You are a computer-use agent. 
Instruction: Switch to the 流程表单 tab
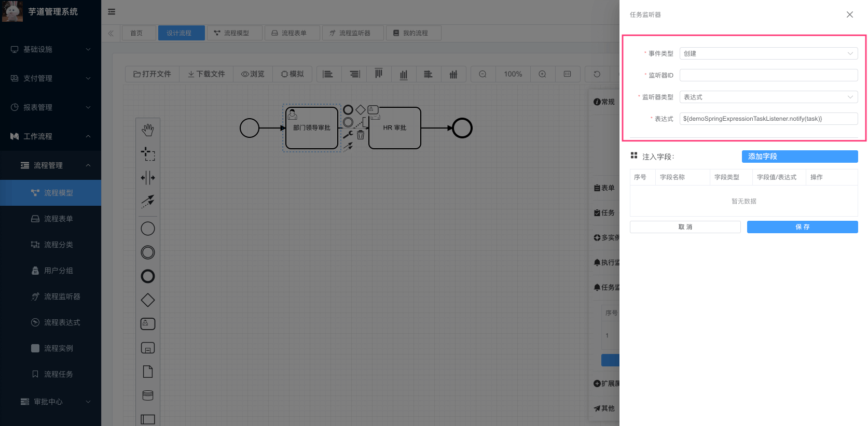(289, 33)
